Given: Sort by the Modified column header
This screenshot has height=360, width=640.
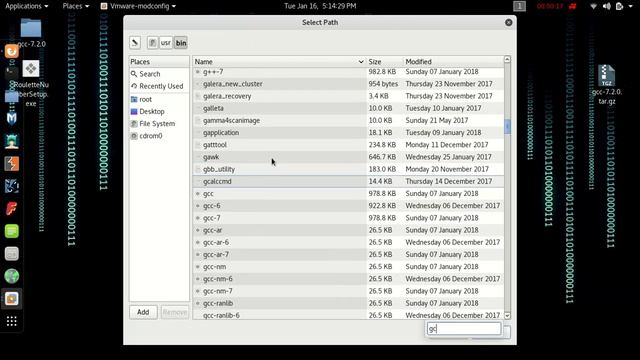Looking at the screenshot, I should point(453,62).
